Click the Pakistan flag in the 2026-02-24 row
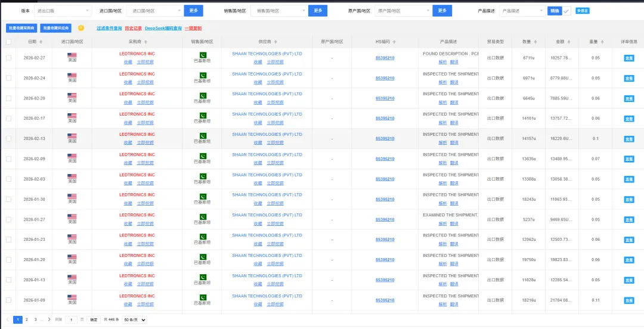 (x=203, y=75)
